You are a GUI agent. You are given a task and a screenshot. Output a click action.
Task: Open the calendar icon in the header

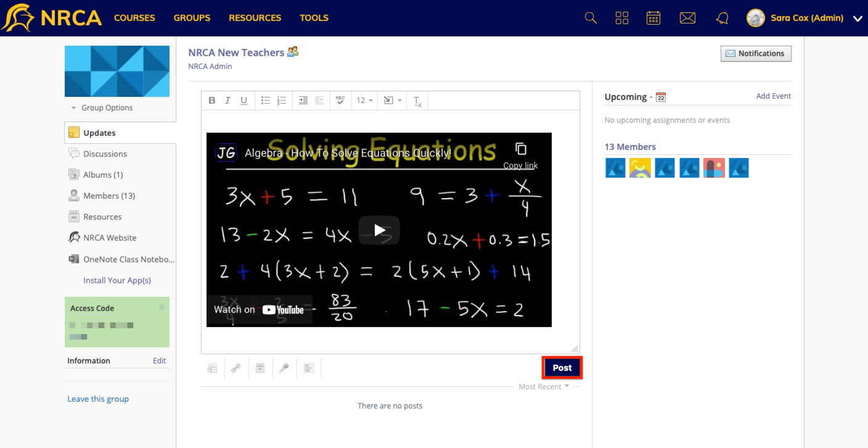653,18
